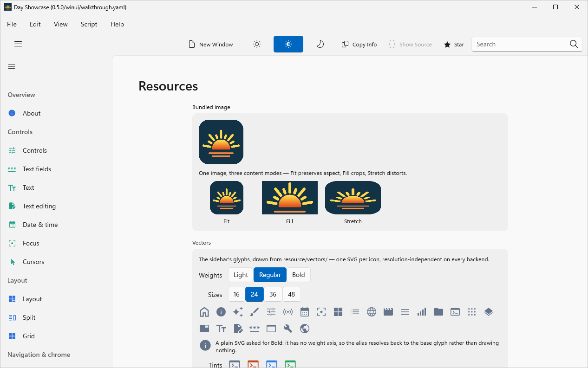
Task: Navigate to Cursors in the sidebar
Action: [56, 262]
